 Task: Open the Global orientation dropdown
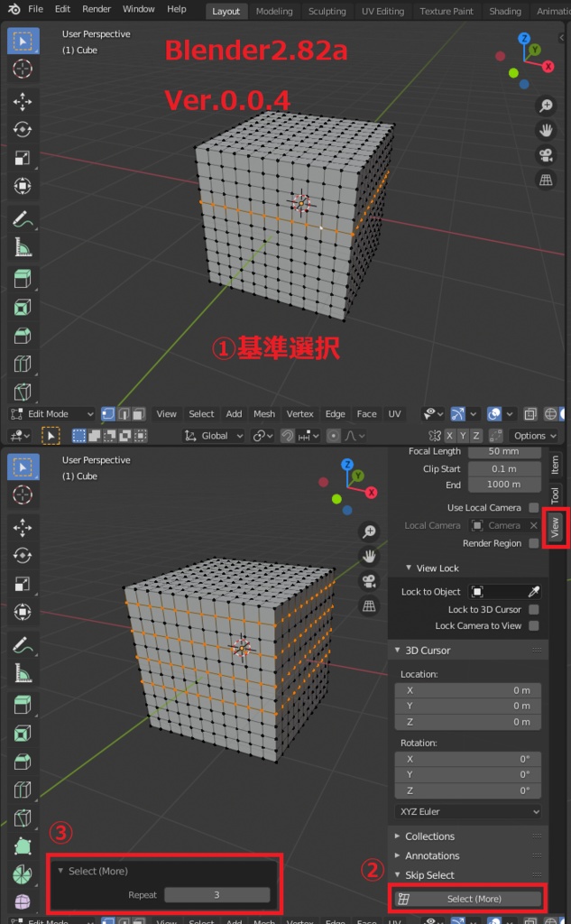[x=213, y=436]
